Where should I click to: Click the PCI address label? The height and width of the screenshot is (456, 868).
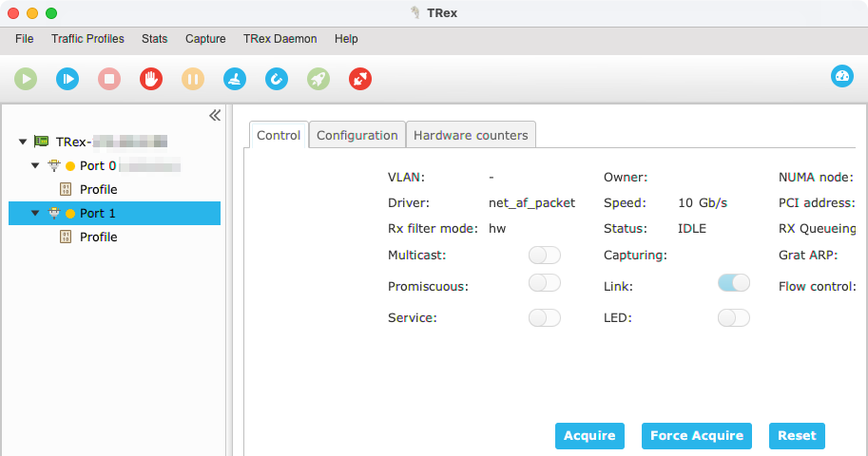[817, 203]
